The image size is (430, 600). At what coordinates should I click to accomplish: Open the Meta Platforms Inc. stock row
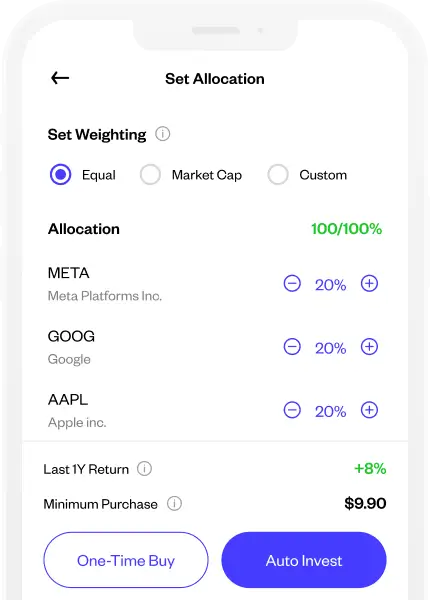(x=215, y=284)
